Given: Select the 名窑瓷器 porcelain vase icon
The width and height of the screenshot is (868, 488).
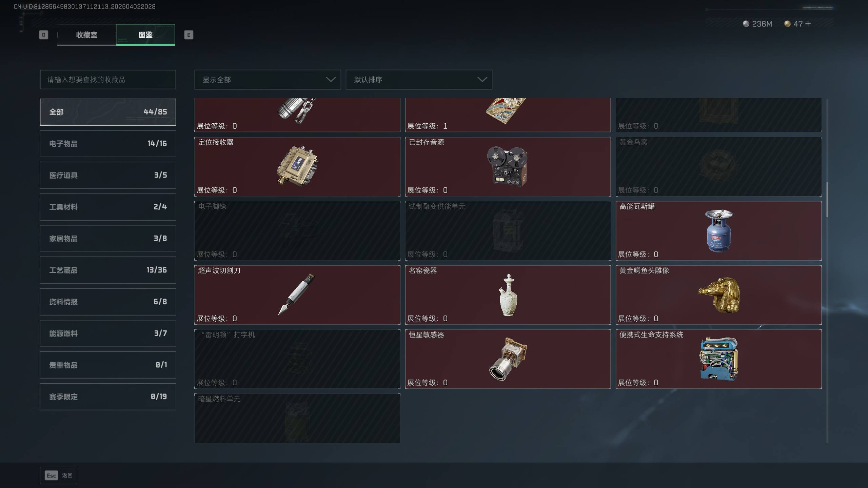Looking at the screenshot, I should coord(508,295).
